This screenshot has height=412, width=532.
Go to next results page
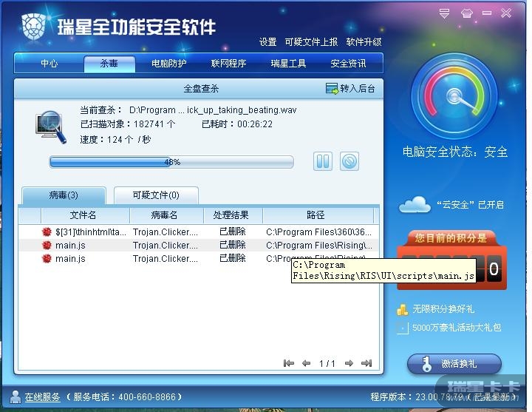pos(349,363)
